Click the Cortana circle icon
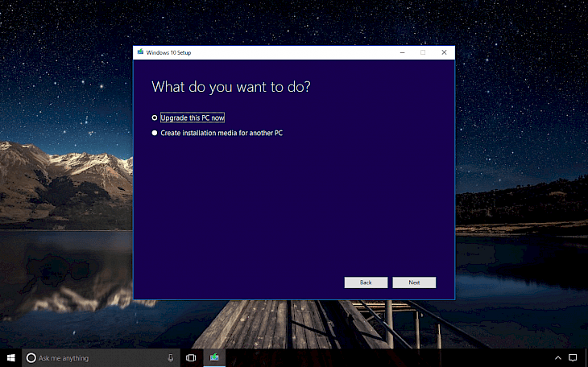Screen dimensions: 588x367 pos(31,358)
